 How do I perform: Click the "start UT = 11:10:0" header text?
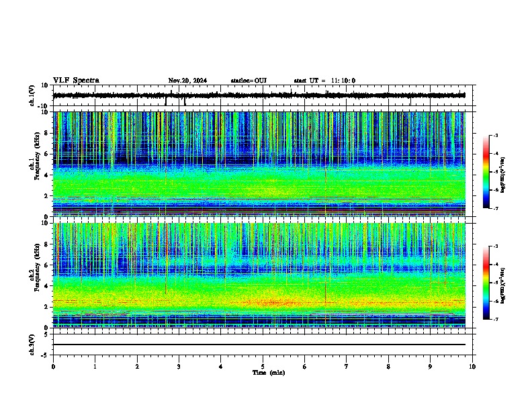(x=324, y=81)
